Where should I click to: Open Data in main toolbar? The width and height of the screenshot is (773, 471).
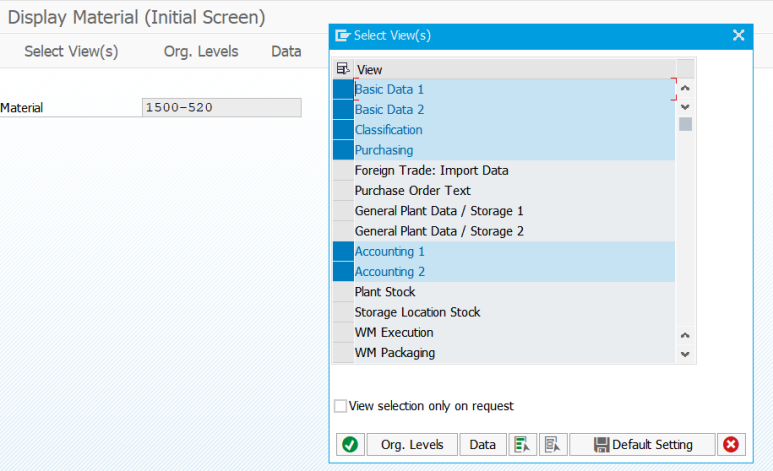[x=286, y=51]
